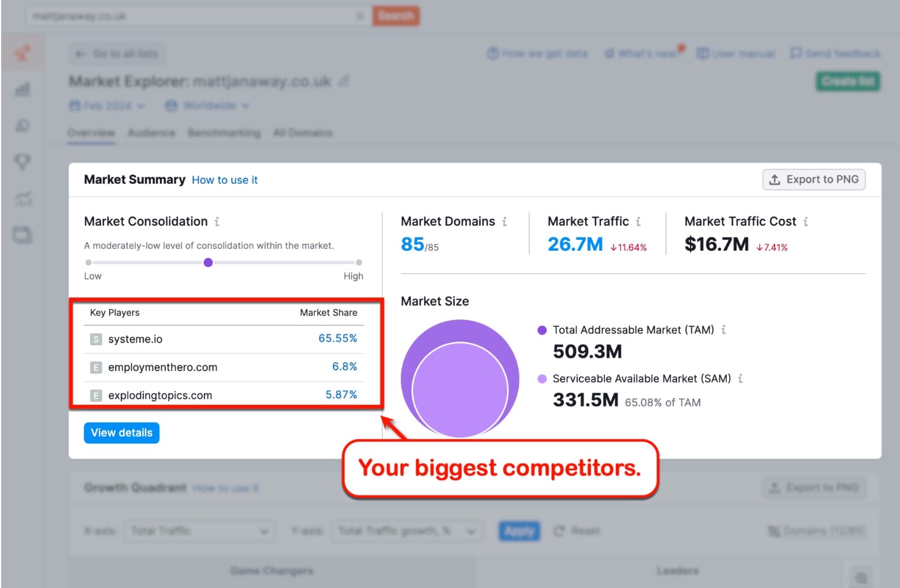
Task: Click the info icon next to Serviceable Available Market
Action: point(741,378)
